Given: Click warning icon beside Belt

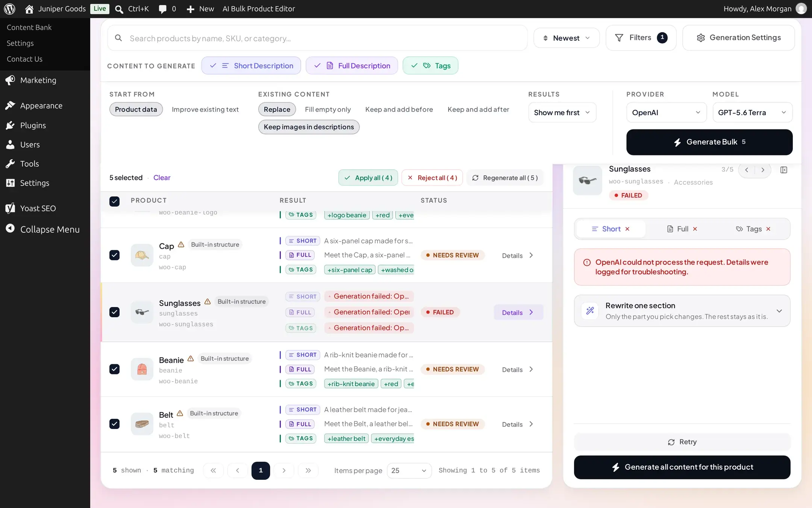Looking at the screenshot, I should point(180,413).
